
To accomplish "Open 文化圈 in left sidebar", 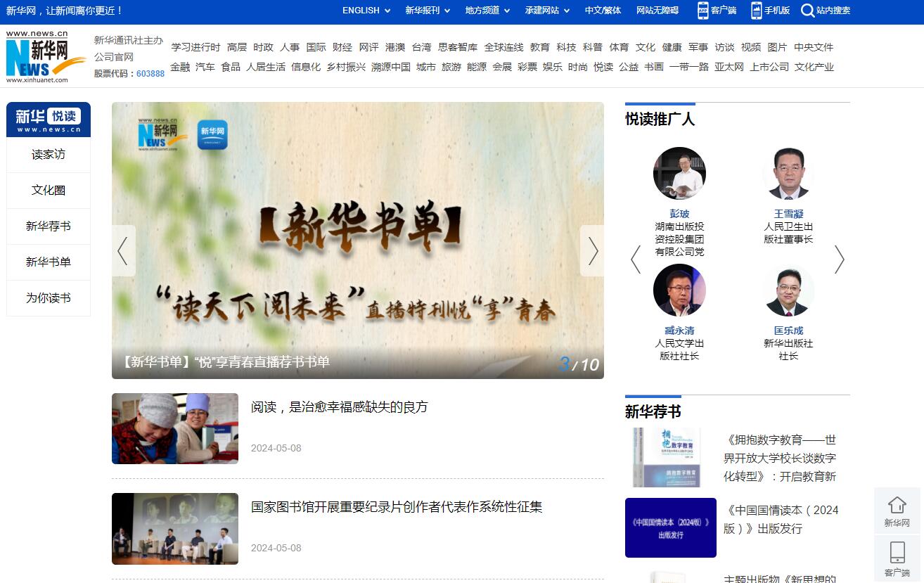I will pos(49,191).
